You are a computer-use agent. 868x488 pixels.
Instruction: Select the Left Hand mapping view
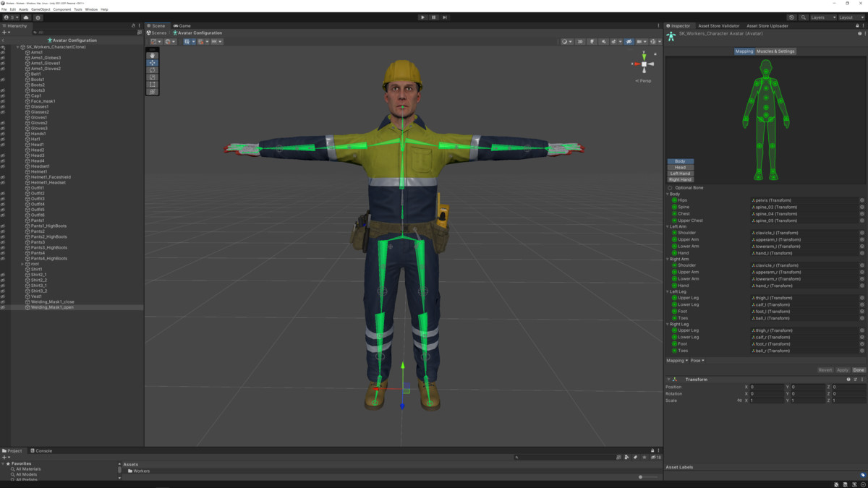[679, 174]
